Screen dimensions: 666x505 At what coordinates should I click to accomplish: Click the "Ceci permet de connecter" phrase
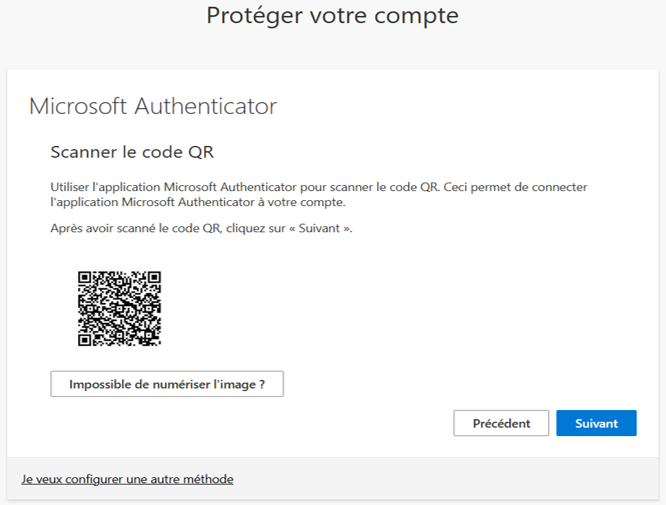515,187
